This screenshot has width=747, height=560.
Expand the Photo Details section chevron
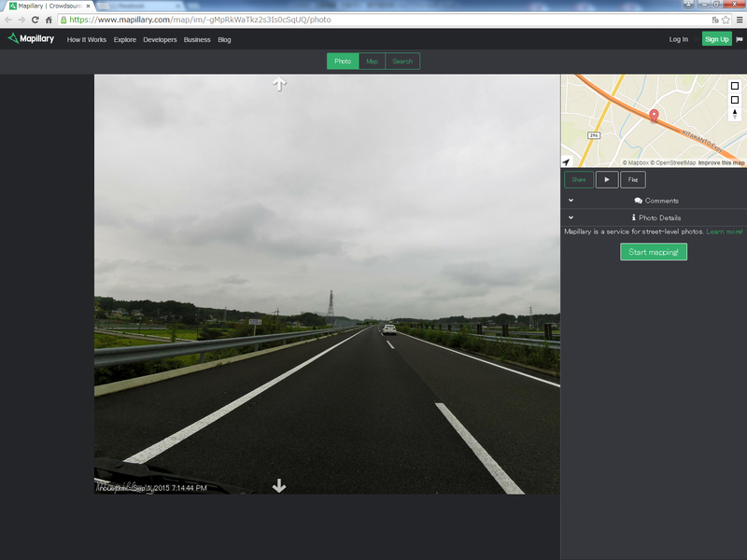coord(571,217)
